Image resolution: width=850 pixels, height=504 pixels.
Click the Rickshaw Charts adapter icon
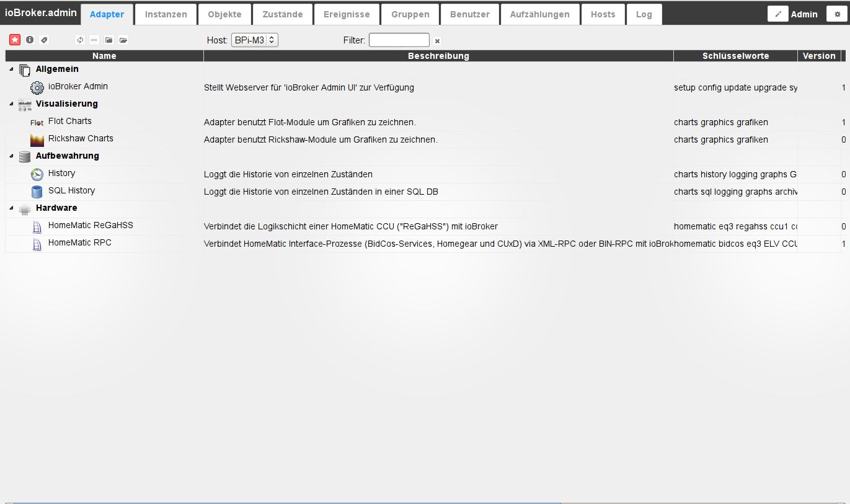[37, 139]
